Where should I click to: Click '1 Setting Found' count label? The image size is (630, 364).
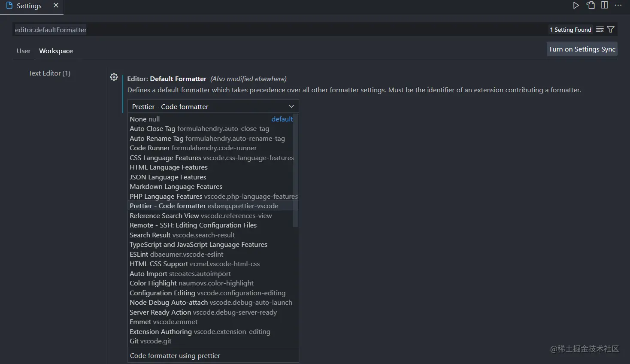coord(570,30)
